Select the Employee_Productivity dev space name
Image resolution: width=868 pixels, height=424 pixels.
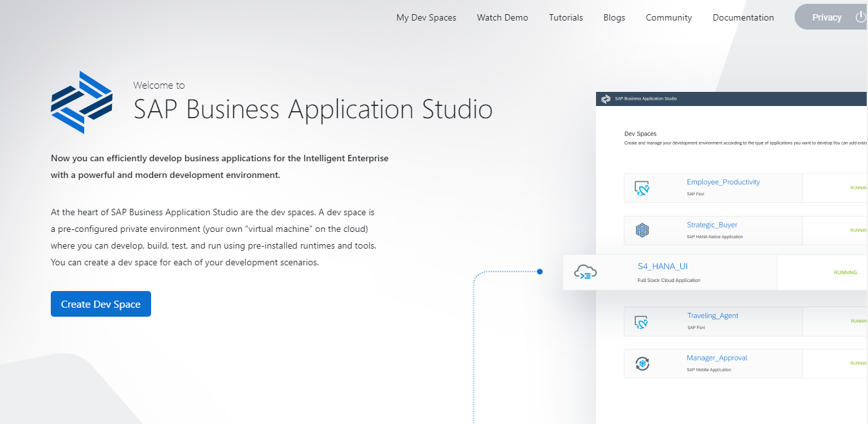[723, 182]
